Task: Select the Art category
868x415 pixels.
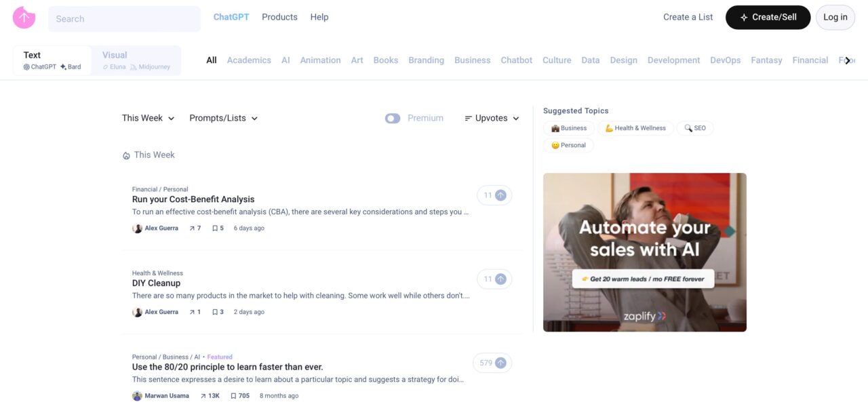Action: pos(357,60)
